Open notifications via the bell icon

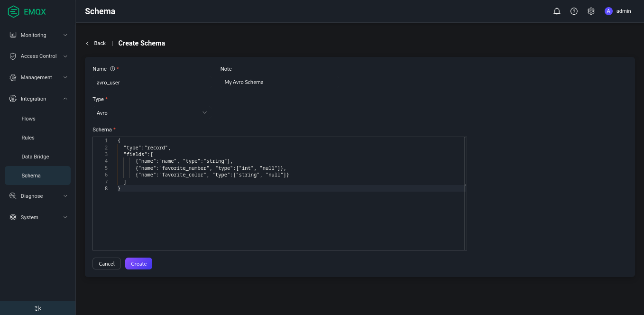557,11
